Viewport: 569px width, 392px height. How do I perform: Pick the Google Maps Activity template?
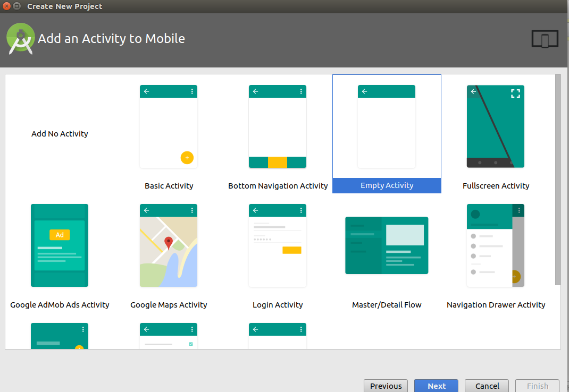[169, 245]
